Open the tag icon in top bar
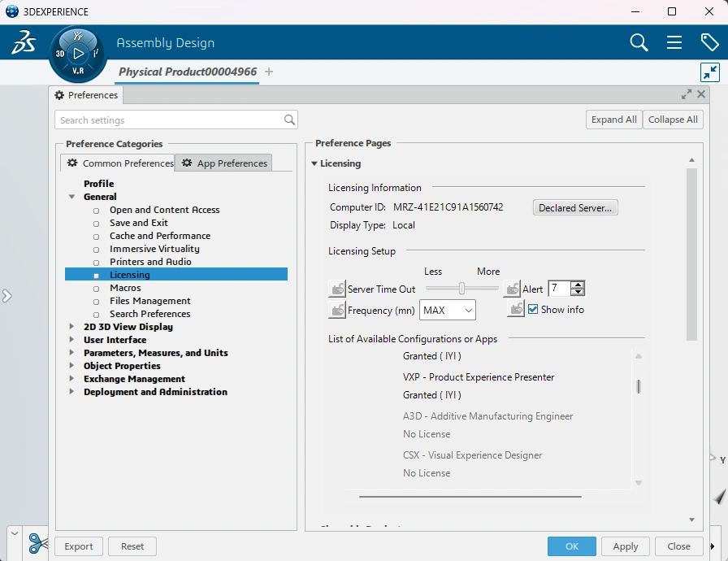 709,42
